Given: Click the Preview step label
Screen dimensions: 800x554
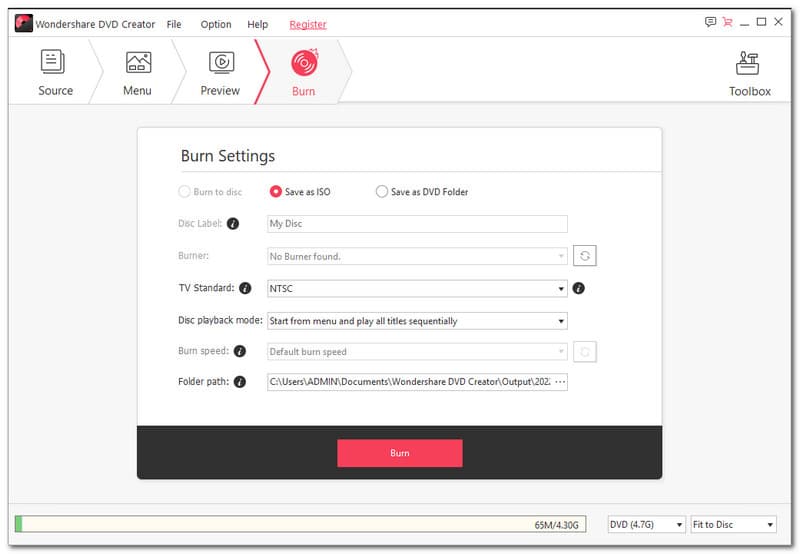Looking at the screenshot, I should point(220,91).
